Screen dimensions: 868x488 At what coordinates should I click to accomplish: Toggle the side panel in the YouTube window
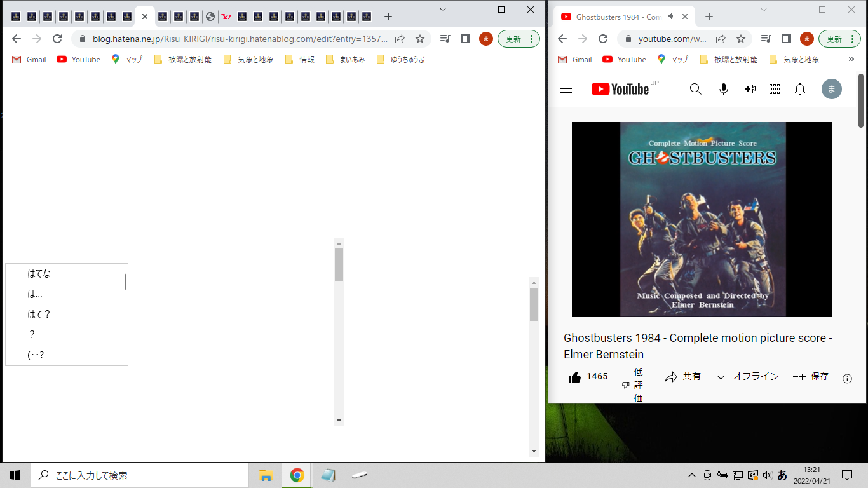point(787,39)
